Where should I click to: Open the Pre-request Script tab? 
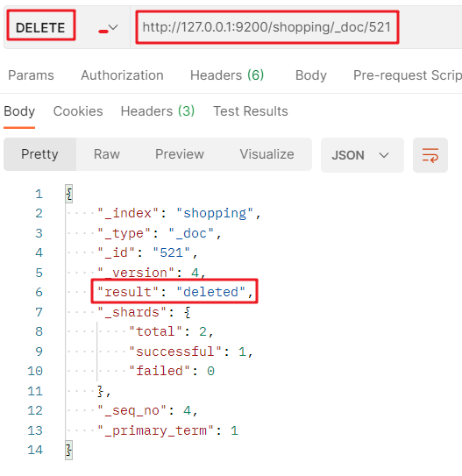(x=408, y=75)
